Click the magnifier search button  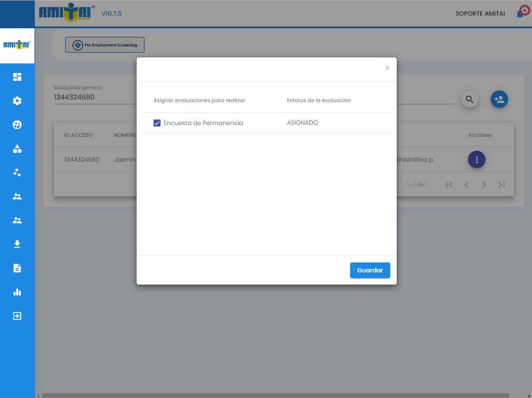[x=469, y=99]
